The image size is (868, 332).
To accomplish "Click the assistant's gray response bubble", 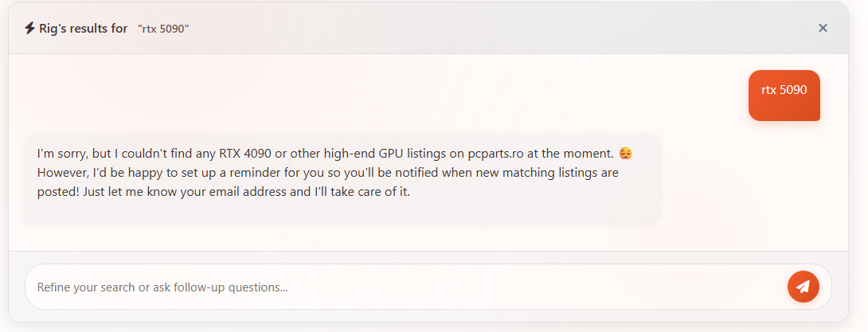I will pos(342,178).
